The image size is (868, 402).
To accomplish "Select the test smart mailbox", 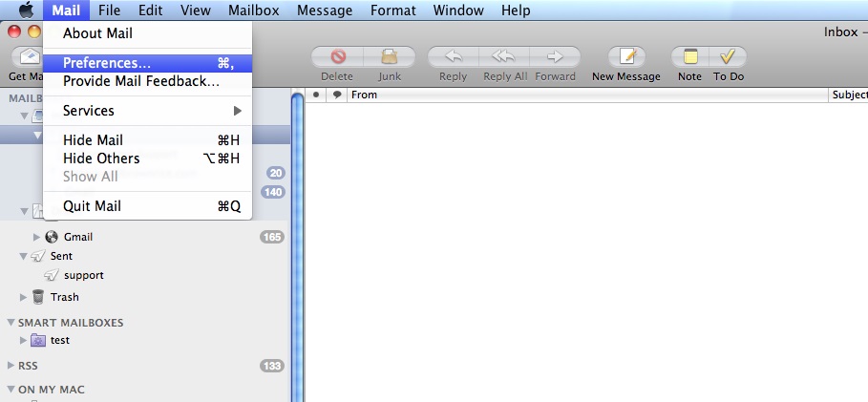I will 145,340.
